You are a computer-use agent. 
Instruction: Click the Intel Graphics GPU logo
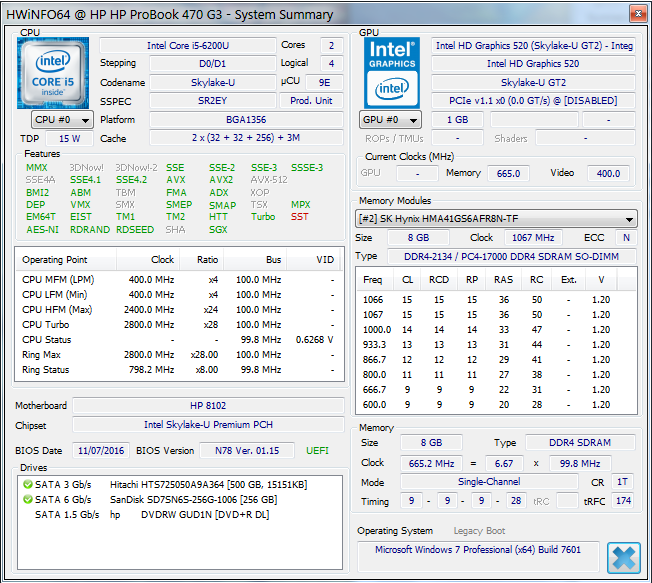(392, 73)
